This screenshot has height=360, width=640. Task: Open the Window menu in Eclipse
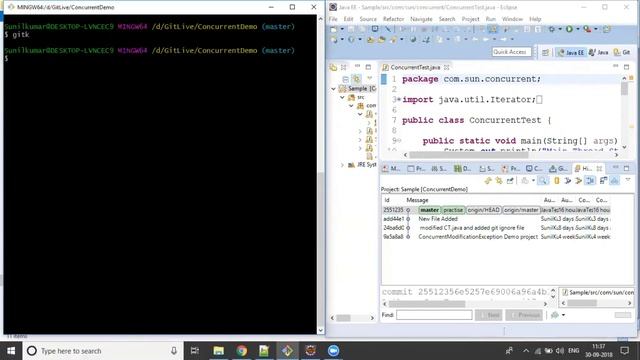click(x=512, y=19)
